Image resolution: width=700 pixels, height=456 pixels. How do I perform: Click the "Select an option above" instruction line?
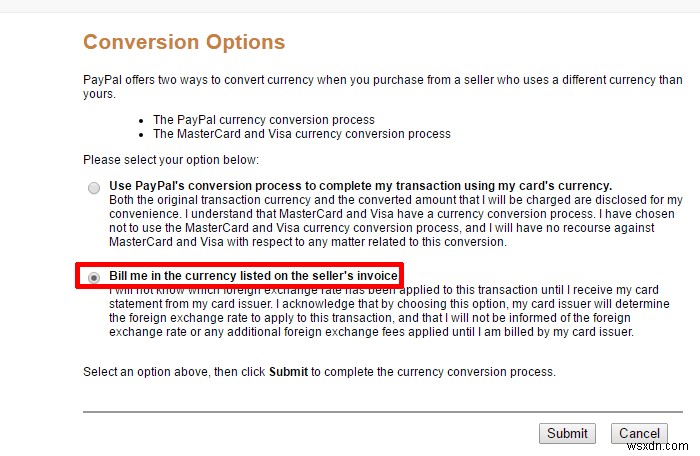click(x=318, y=372)
